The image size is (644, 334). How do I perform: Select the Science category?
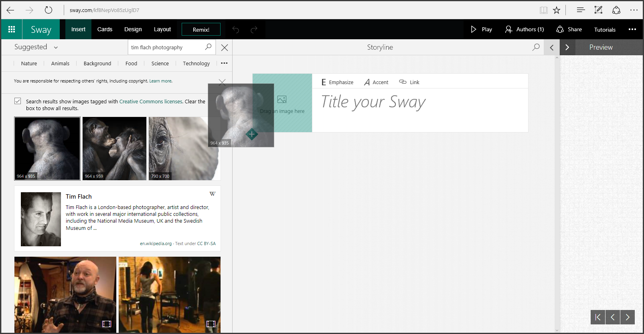(160, 63)
